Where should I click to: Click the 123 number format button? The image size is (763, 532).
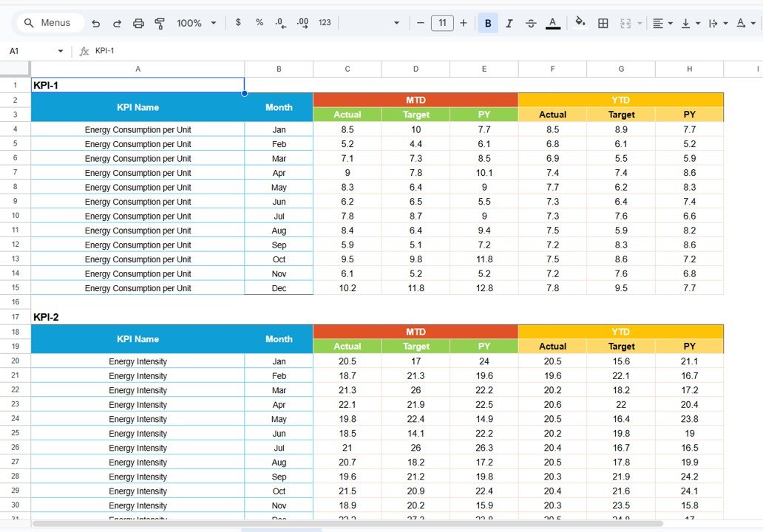[x=325, y=23]
